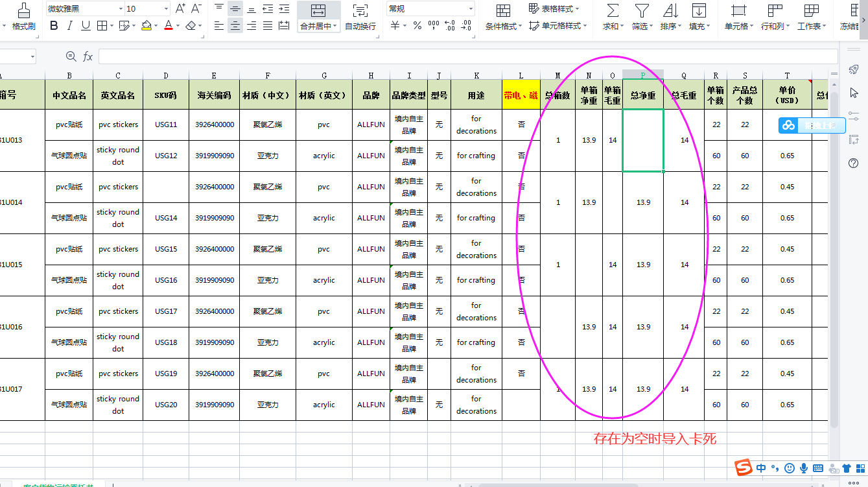Align text right
Viewport: 868px width, 487px height.
point(252,26)
